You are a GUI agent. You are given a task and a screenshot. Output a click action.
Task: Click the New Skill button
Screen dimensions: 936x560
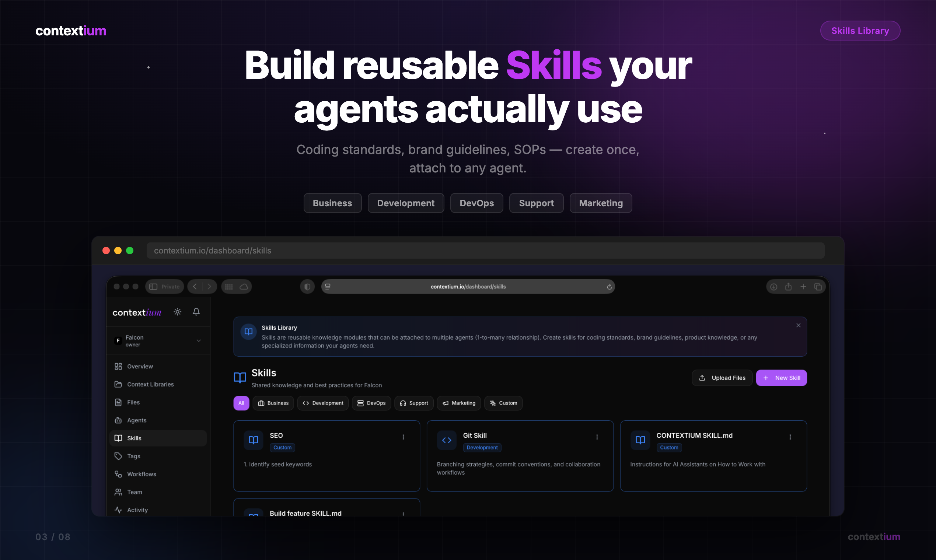coord(781,378)
